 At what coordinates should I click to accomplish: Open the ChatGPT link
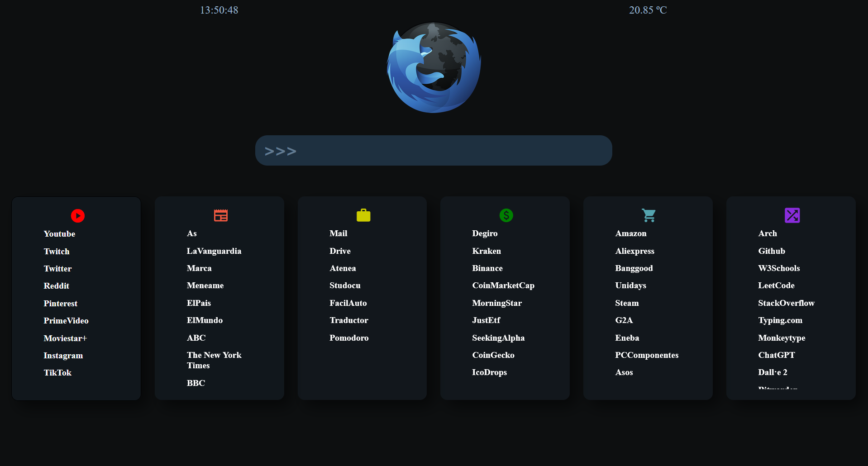[x=776, y=355]
